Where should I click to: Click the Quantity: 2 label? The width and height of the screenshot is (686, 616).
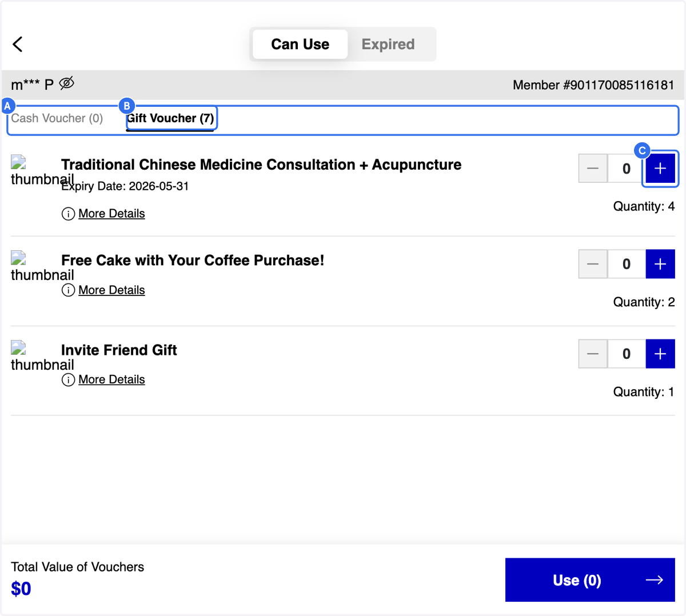coord(644,302)
